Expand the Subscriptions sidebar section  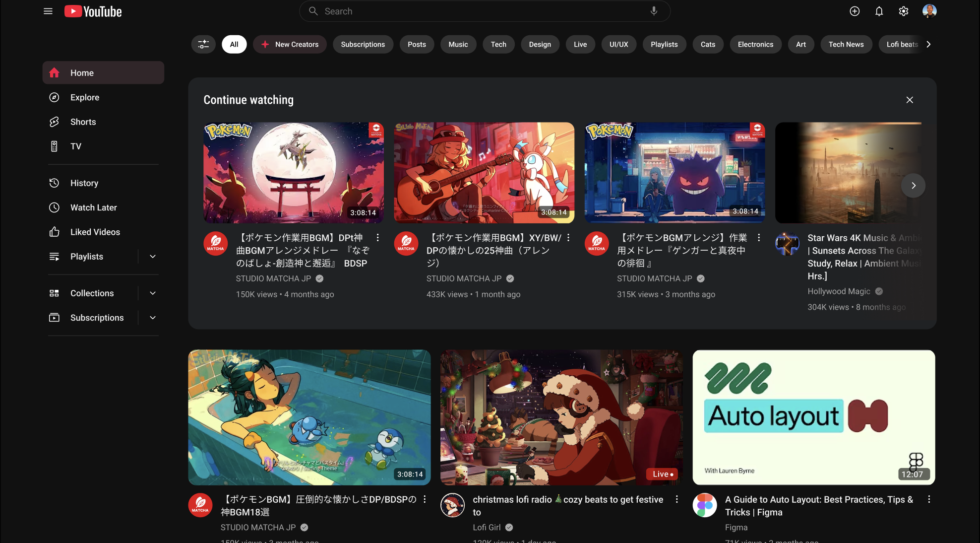(x=153, y=318)
